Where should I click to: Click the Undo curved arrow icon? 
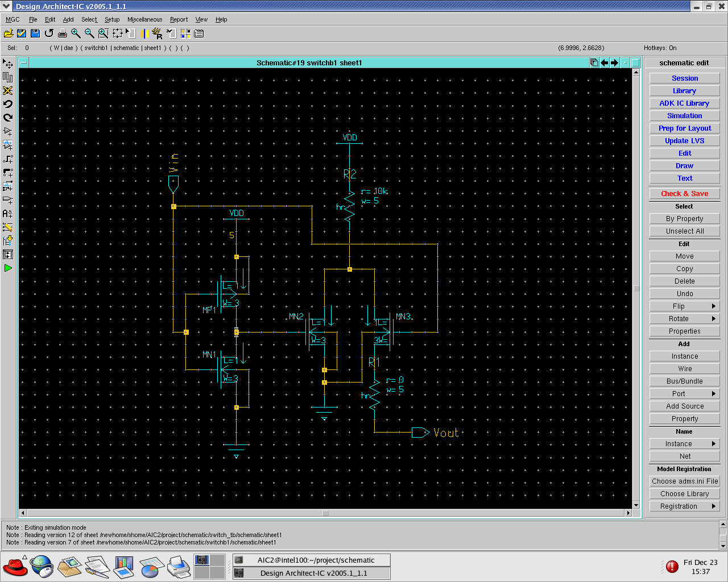[x=8, y=104]
